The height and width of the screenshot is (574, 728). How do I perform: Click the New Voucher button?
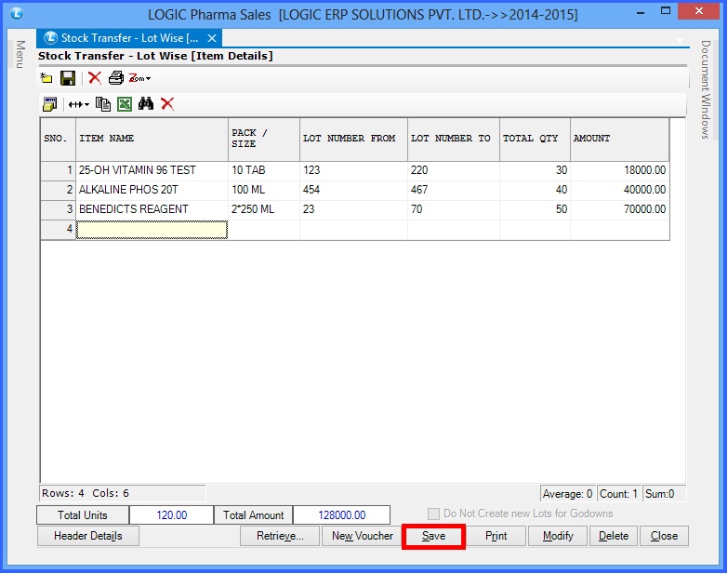click(x=363, y=536)
